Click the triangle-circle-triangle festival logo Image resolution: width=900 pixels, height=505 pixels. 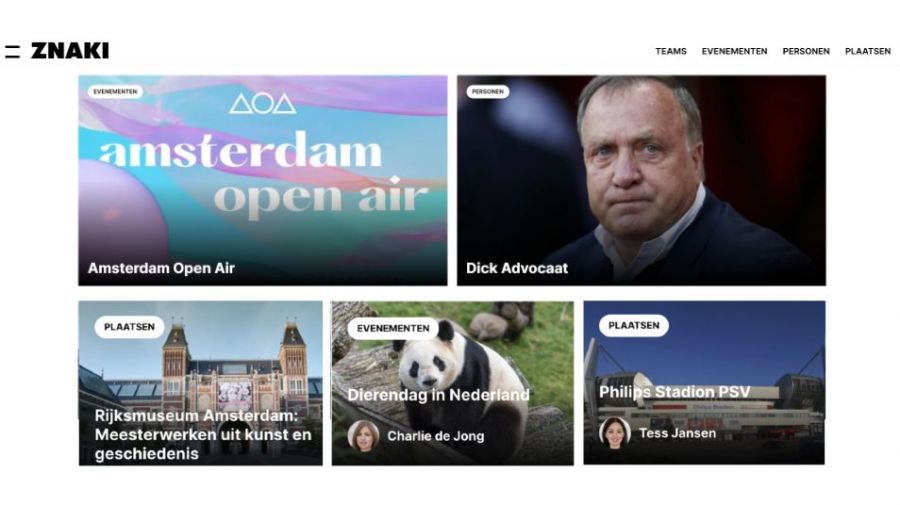click(x=262, y=104)
